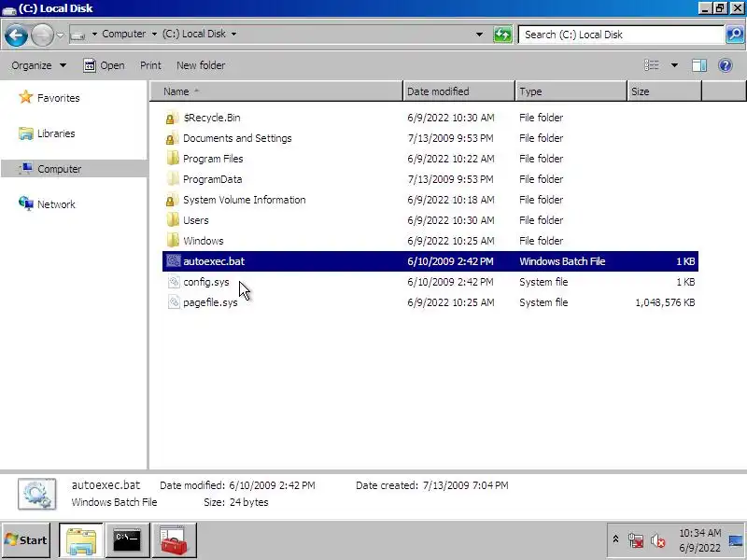747x560 pixels.
Task: Expand the dropdown after Computer breadcrumb
Action: (154, 34)
